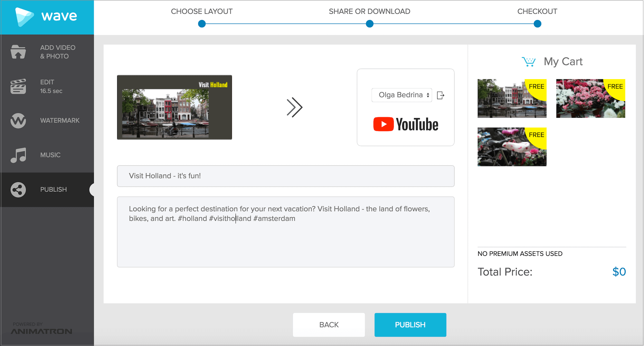This screenshot has height=346, width=644.
Task: Click the double chevron arrow
Action: click(294, 107)
